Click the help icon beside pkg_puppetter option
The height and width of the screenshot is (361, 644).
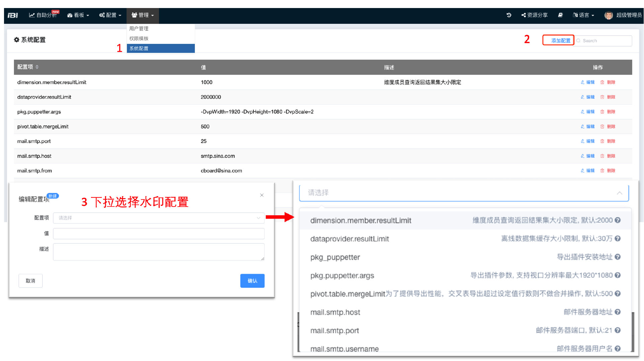618,257
